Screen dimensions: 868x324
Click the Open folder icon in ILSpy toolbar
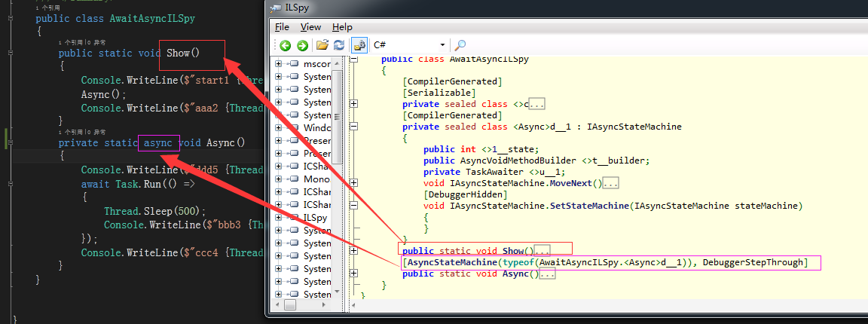click(322, 45)
